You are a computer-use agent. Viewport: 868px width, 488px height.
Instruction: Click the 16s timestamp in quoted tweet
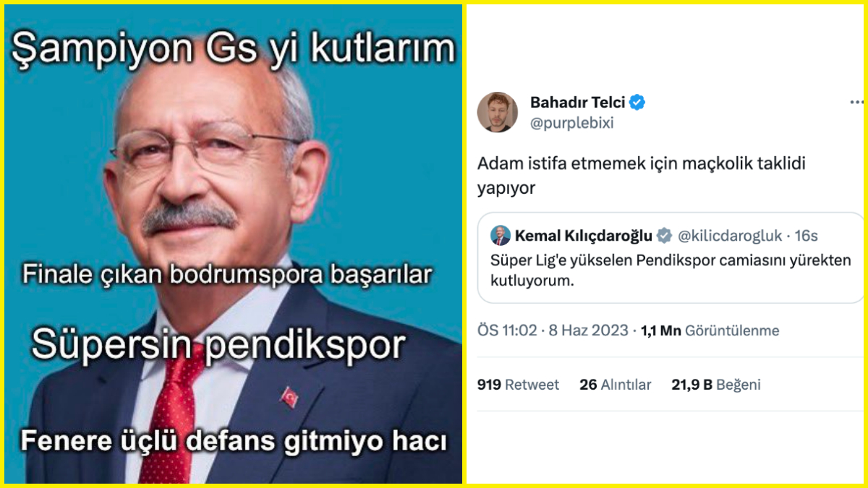pyautogui.click(x=806, y=236)
